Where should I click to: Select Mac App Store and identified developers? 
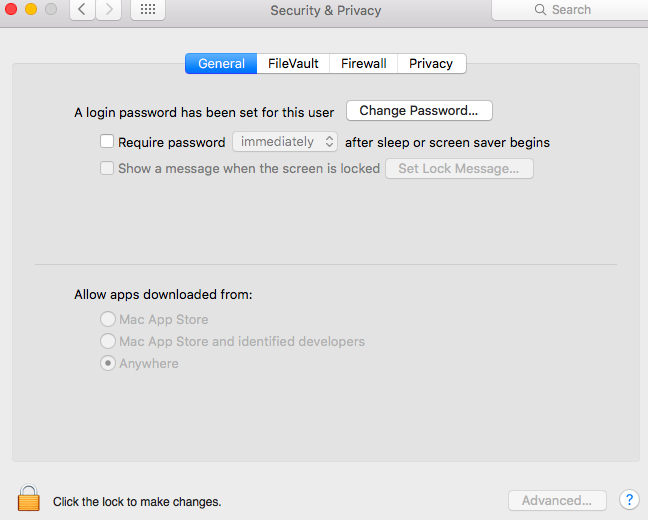coord(108,341)
